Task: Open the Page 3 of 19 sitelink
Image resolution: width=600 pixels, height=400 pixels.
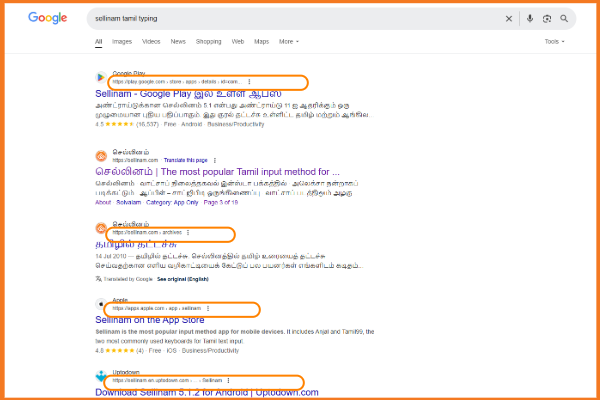Action: [221, 202]
